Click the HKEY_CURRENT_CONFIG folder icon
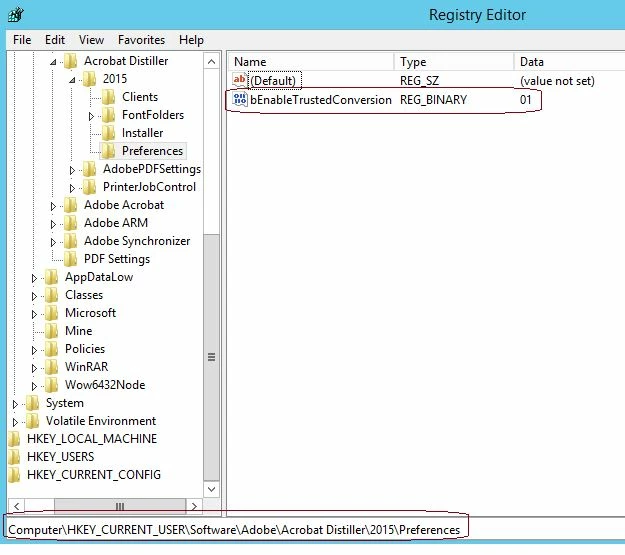The image size is (625, 555). [x=14, y=475]
